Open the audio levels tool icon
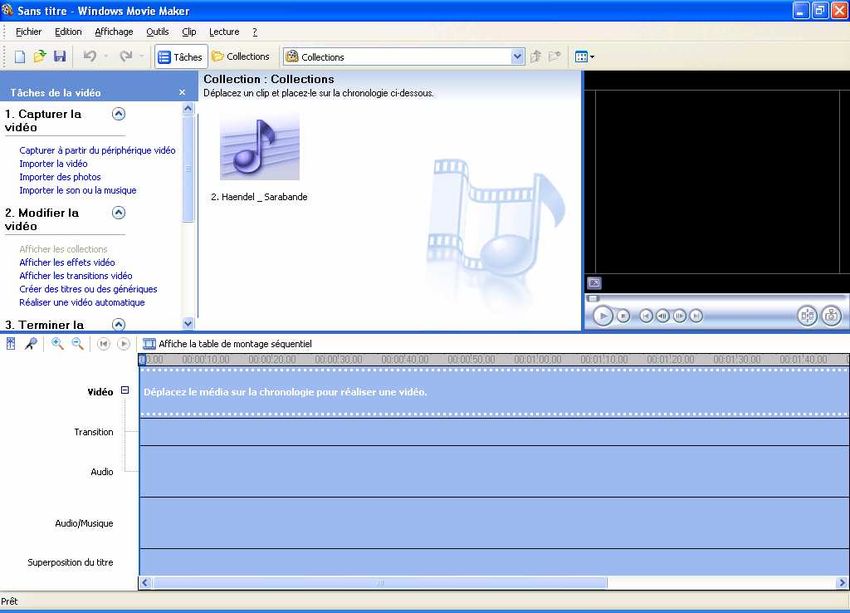Viewport: 850px width, 613px height. 11,343
